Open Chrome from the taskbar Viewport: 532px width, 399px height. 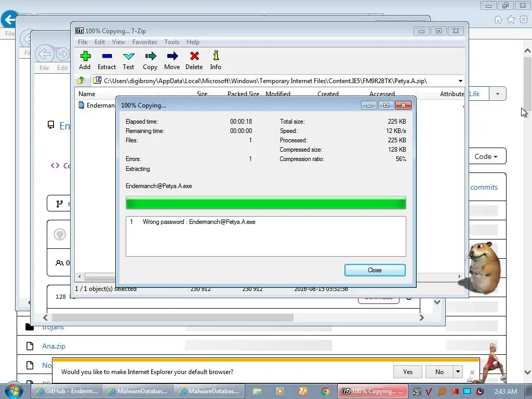(325, 391)
